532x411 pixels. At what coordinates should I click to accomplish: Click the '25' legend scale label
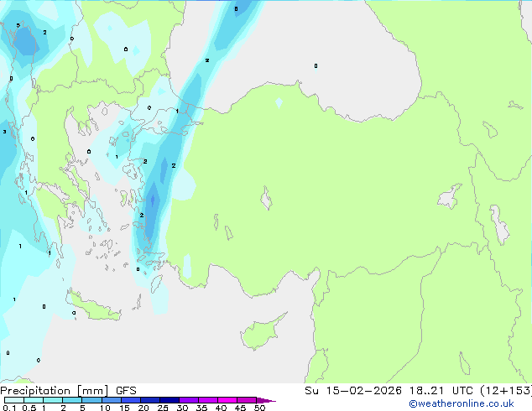pyautogui.click(x=163, y=408)
